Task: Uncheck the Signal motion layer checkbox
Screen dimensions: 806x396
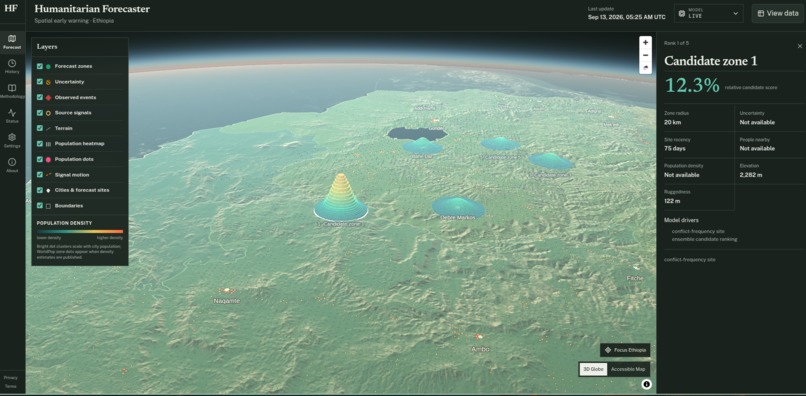Action: click(x=40, y=174)
